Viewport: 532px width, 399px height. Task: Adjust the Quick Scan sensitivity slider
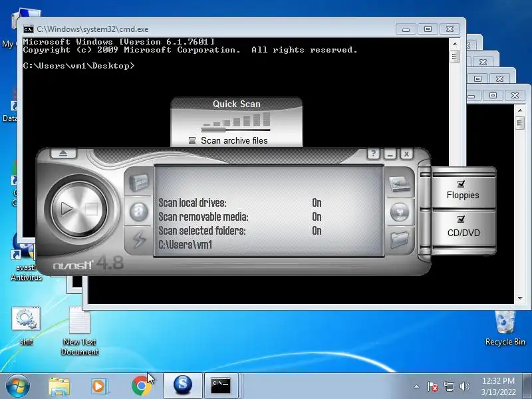(x=236, y=130)
